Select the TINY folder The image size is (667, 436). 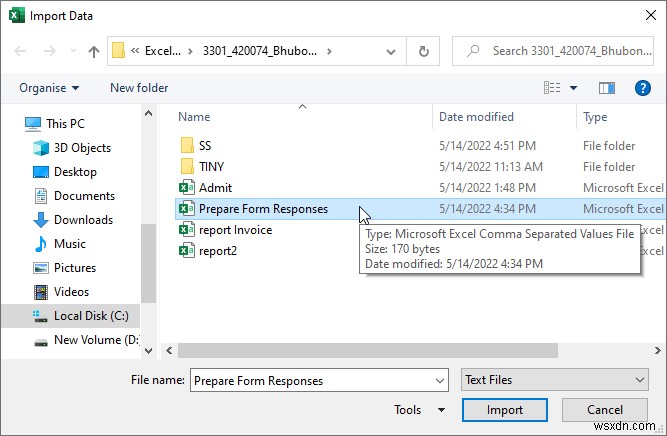pos(211,167)
